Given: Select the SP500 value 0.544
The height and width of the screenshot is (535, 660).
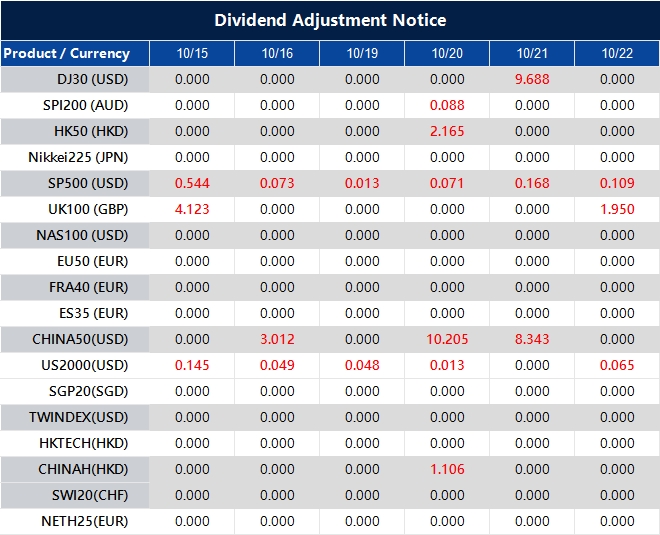Looking at the screenshot, I should (x=192, y=184).
